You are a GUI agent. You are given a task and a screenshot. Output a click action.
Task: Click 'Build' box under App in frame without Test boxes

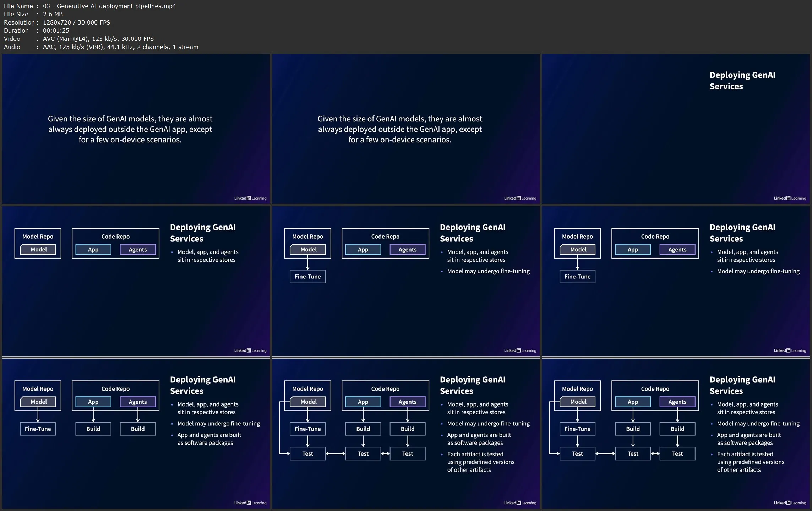click(x=93, y=429)
